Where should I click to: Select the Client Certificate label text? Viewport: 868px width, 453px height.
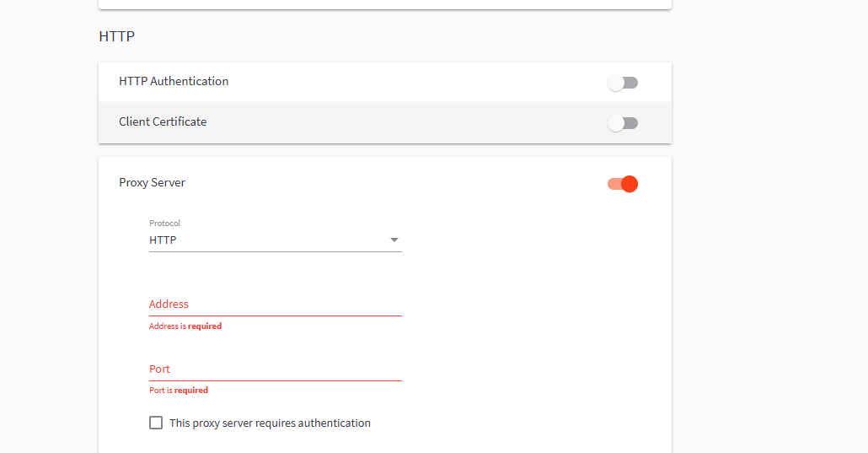pyautogui.click(x=163, y=122)
